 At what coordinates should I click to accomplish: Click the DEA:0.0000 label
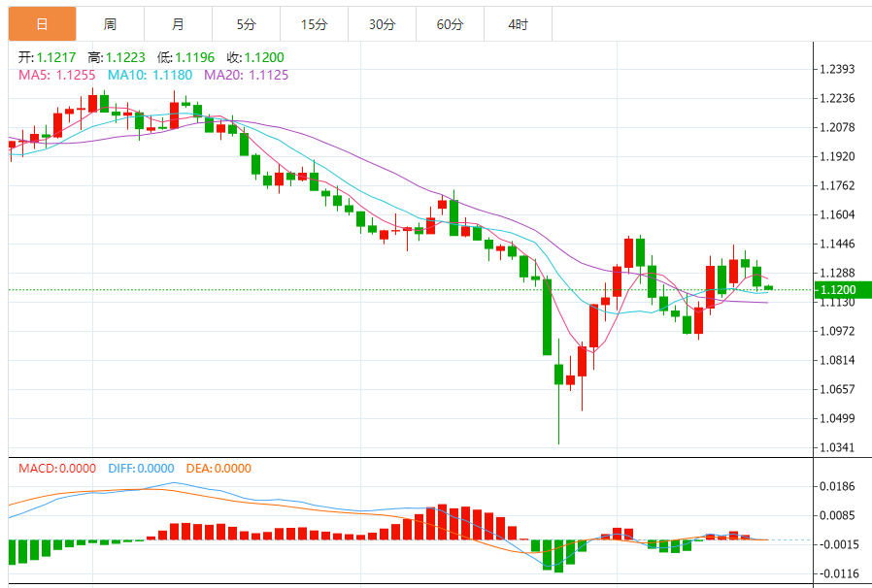(218, 469)
